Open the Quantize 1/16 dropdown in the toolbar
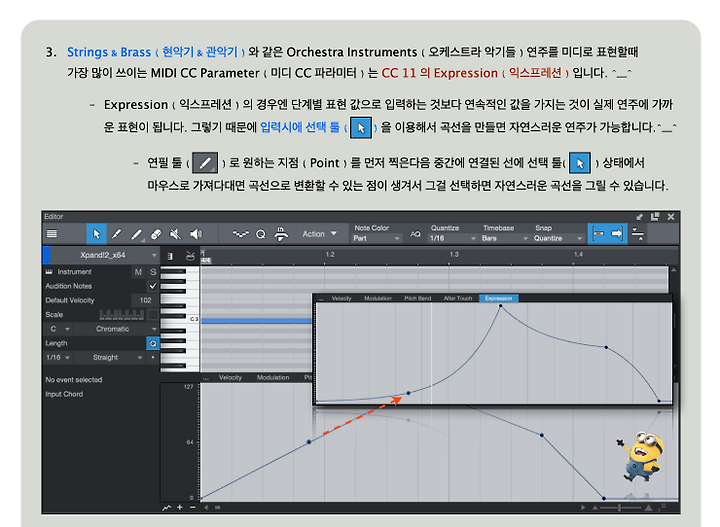This screenshot has width=720, height=527. coord(452,238)
